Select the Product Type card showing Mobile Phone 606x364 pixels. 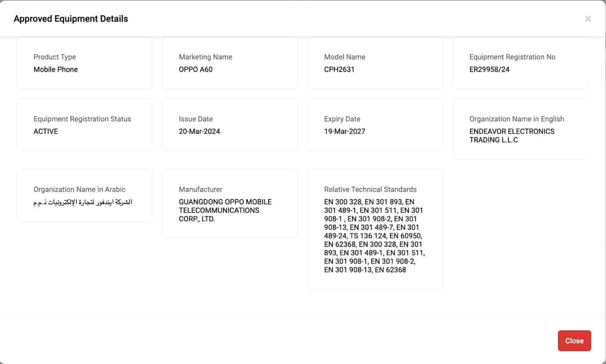pyautogui.click(x=84, y=63)
